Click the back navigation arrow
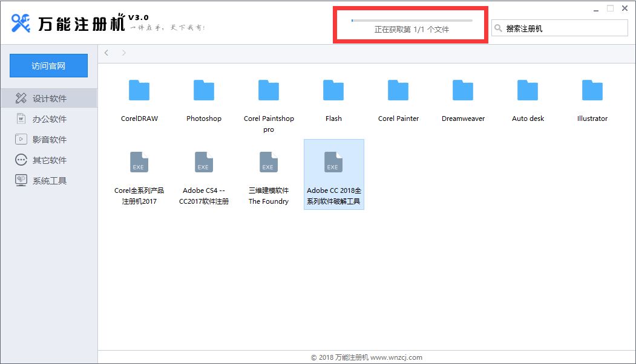Viewport: 636px width, 364px height. click(x=107, y=53)
